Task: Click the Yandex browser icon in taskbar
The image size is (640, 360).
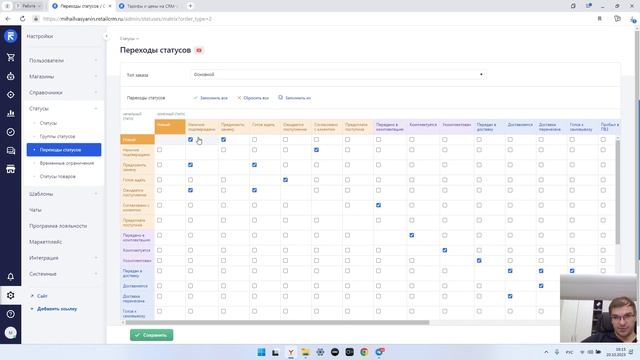Action: (291, 352)
